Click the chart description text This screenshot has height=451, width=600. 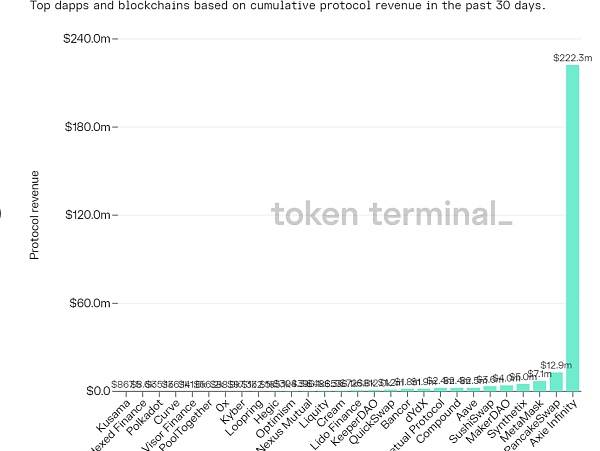pyautogui.click(x=288, y=5)
